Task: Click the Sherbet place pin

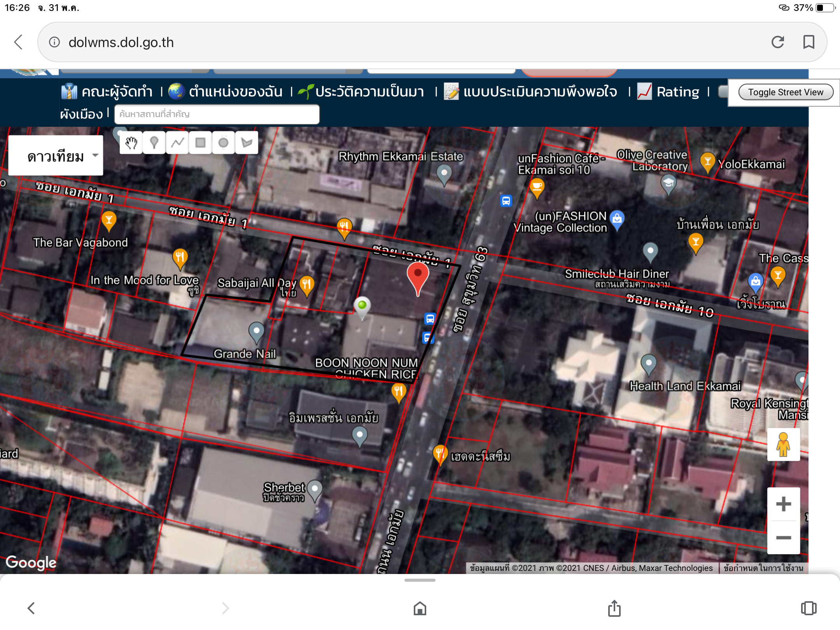Action: pos(315,491)
